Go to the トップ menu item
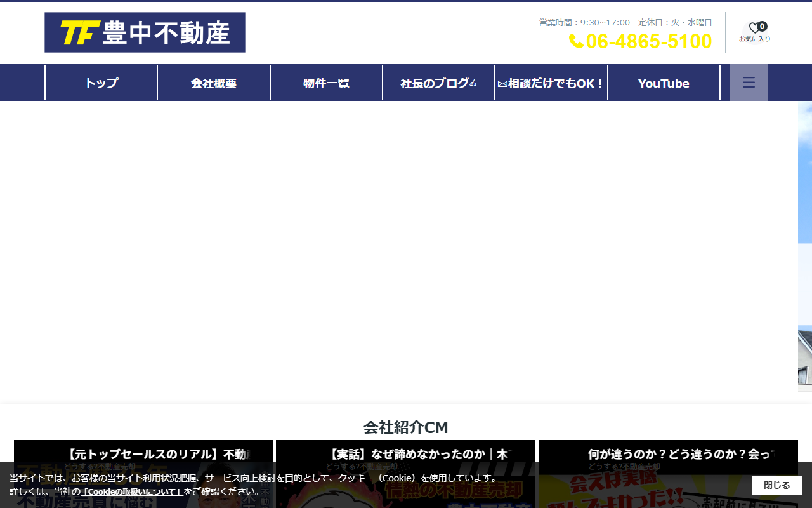812x508 pixels. tap(101, 83)
